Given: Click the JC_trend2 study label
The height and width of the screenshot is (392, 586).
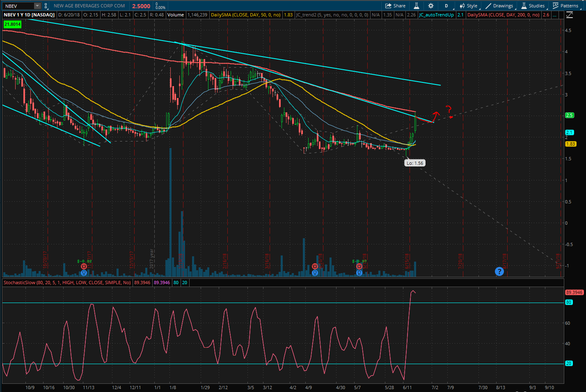Looking at the screenshot, I should 332,15.
